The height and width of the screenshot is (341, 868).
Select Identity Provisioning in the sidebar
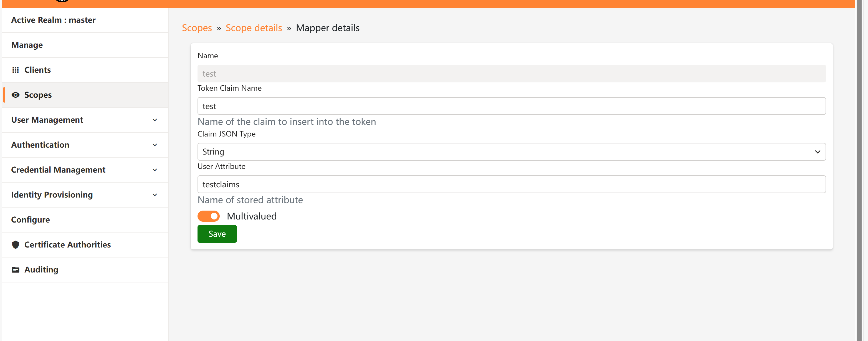pos(52,195)
